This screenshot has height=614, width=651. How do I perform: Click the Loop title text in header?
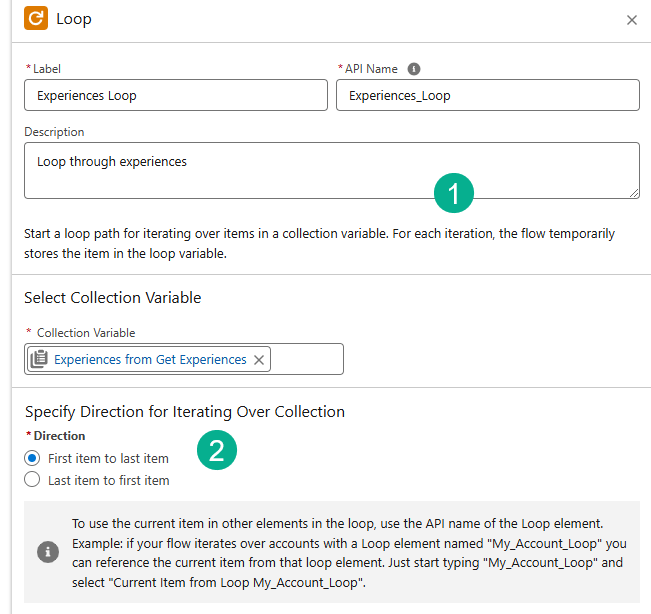[74, 19]
